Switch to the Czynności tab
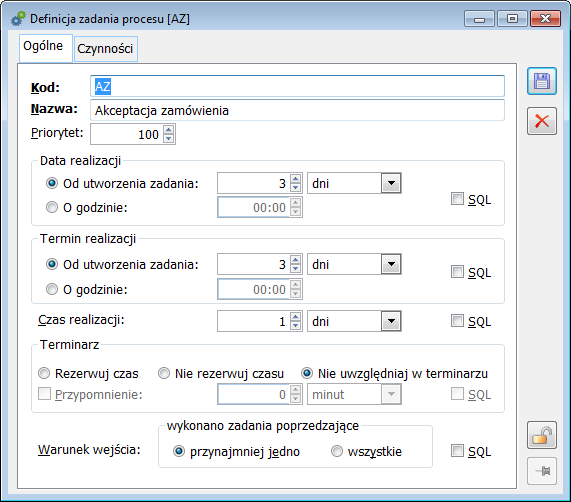Image resolution: width=571 pixels, height=502 pixels. (x=106, y=49)
